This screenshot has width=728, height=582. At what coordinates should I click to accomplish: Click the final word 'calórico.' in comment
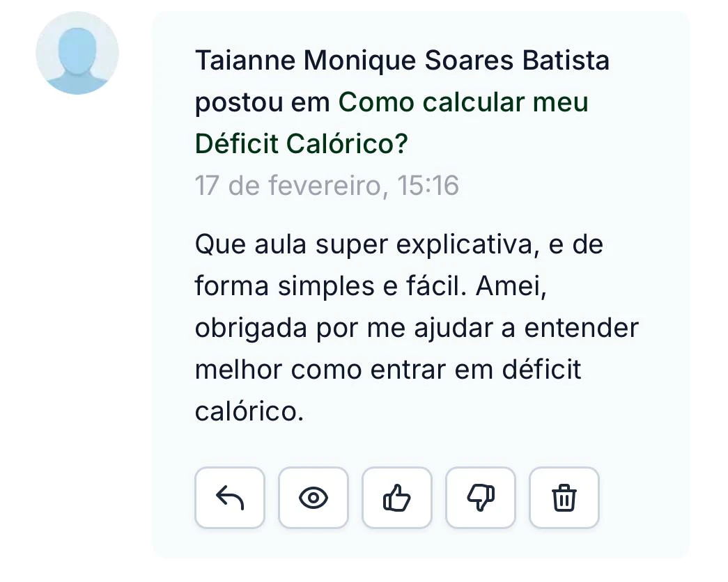(x=249, y=411)
